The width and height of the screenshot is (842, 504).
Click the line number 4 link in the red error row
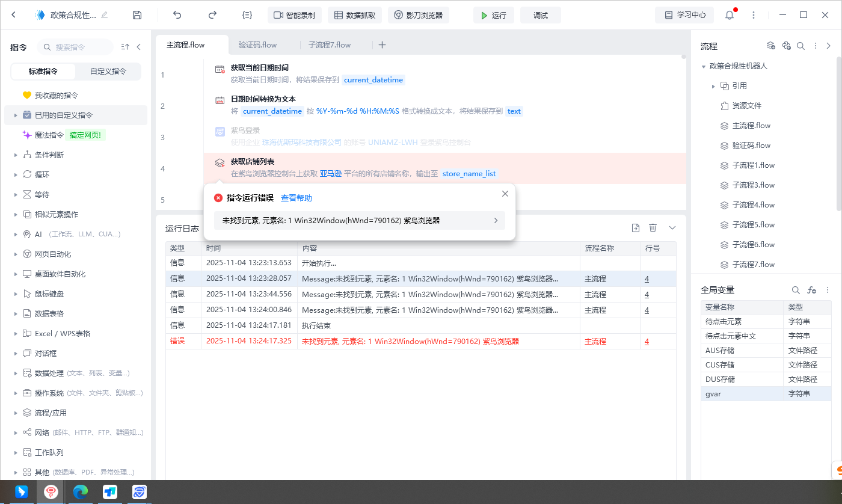(647, 342)
